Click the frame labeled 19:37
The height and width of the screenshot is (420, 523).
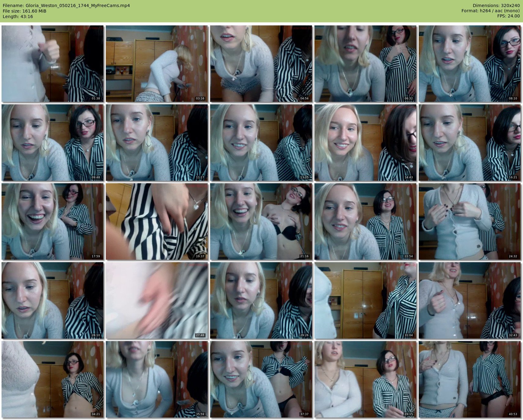tap(157, 221)
